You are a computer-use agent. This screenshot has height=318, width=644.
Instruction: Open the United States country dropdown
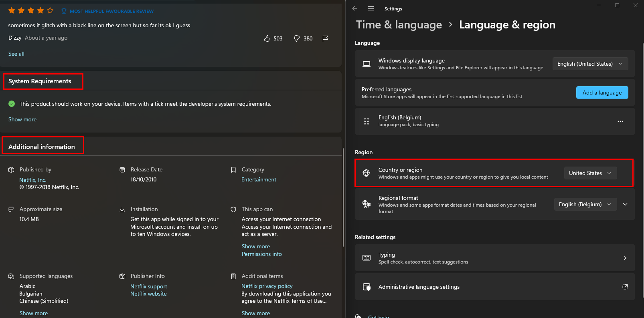tap(590, 173)
